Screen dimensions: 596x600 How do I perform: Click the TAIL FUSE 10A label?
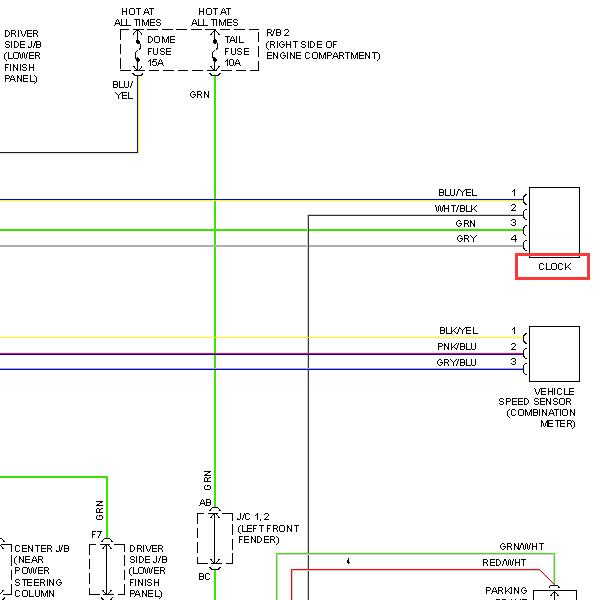click(236, 51)
